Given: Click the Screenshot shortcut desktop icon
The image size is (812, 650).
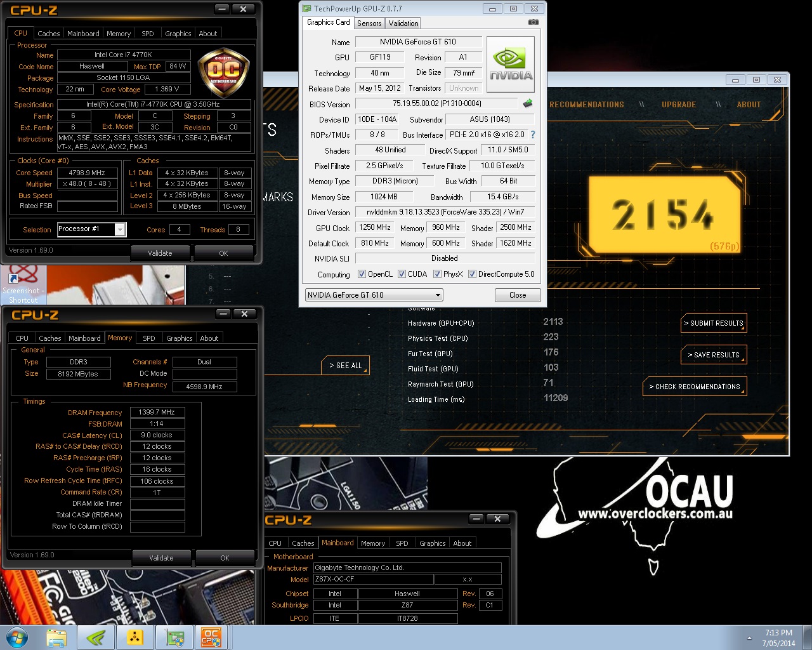Looking at the screenshot, I should [23, 284].
